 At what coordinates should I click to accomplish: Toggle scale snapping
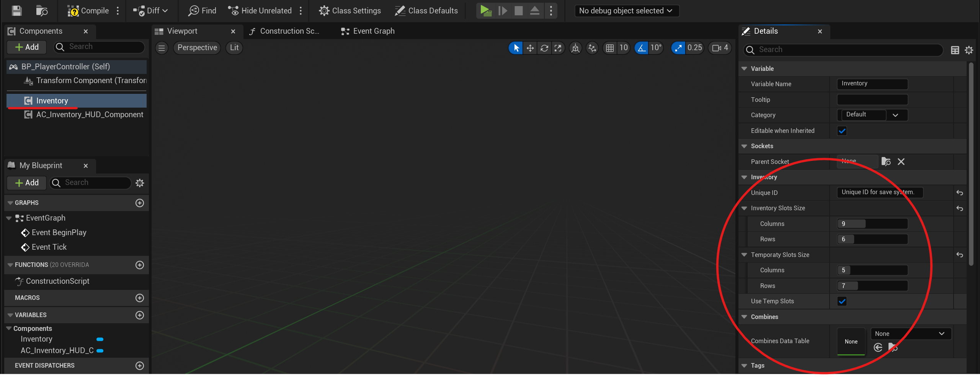(x=678, y=48)
